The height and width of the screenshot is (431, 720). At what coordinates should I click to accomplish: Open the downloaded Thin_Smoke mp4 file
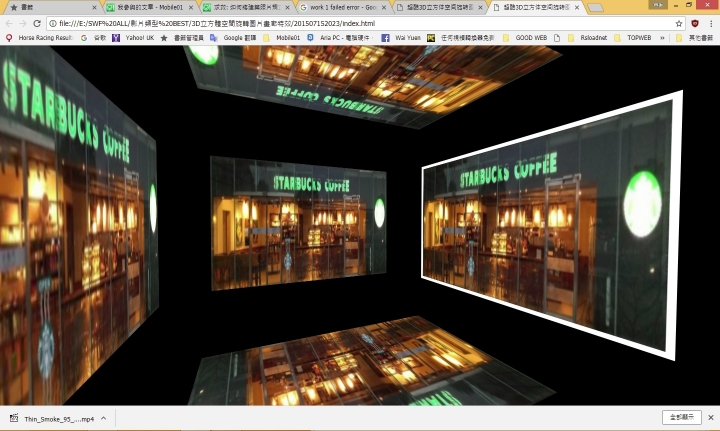[52, 419]
